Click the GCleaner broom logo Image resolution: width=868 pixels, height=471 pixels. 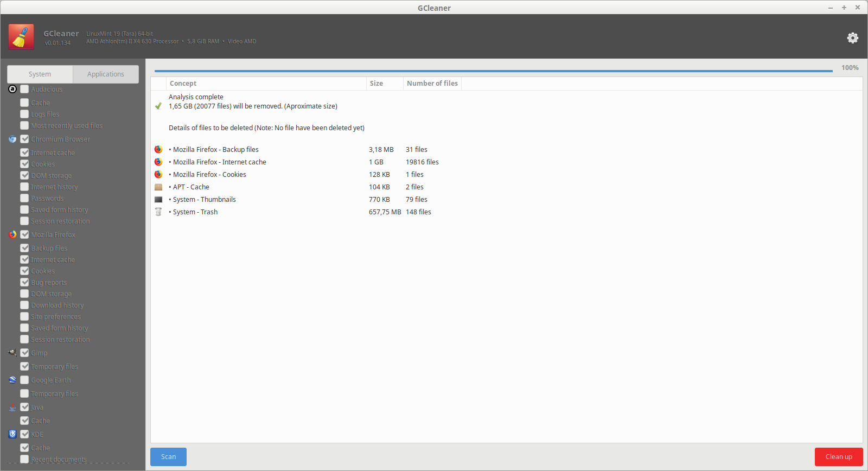click(21, 37)
